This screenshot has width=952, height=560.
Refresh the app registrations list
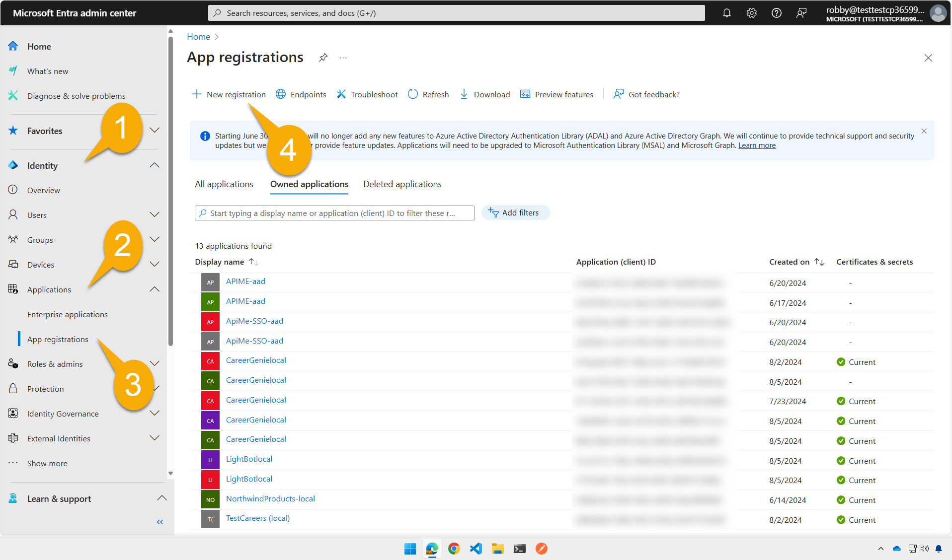pyautogui.click(x=428, y=94)
